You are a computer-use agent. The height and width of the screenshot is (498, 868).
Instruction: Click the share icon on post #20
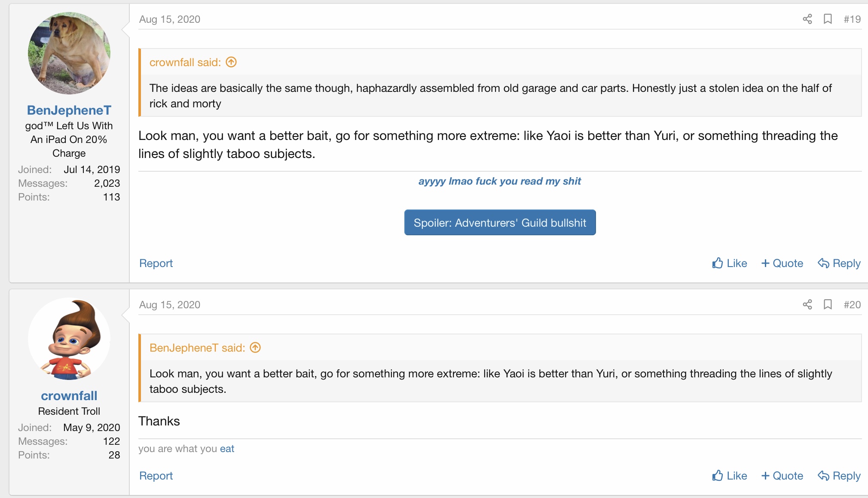(x=807, y=305)
